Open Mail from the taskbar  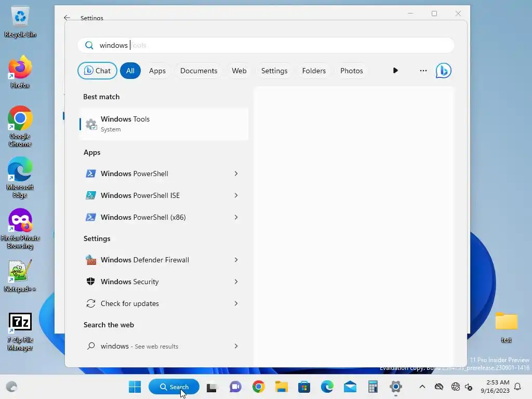[350, 387]
